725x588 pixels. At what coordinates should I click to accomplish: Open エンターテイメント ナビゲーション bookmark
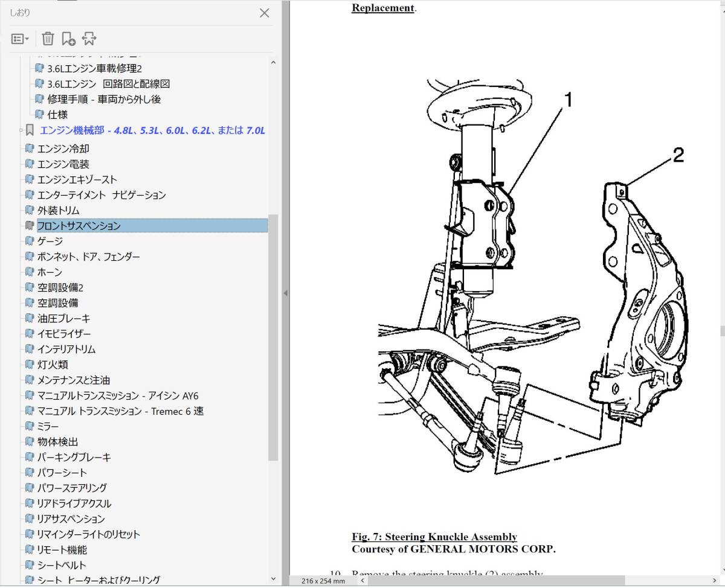pos(101,195)
